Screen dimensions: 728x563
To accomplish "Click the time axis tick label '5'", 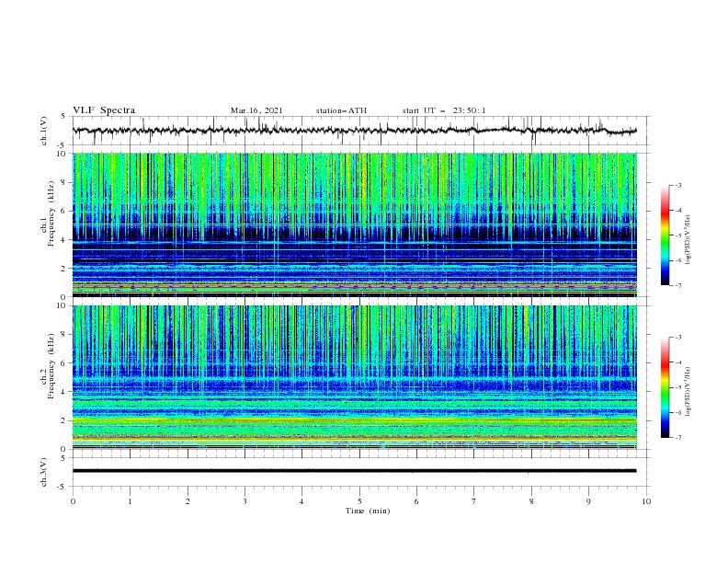I will [x=359, y=501].
